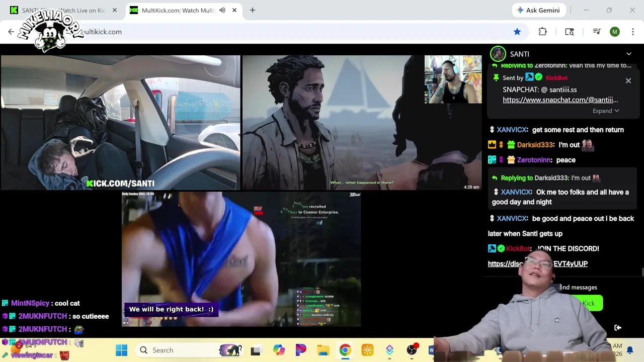This screenshot has width=644, height=362.
Task: Open the media control icon in the toolbar
Action: 597,32
